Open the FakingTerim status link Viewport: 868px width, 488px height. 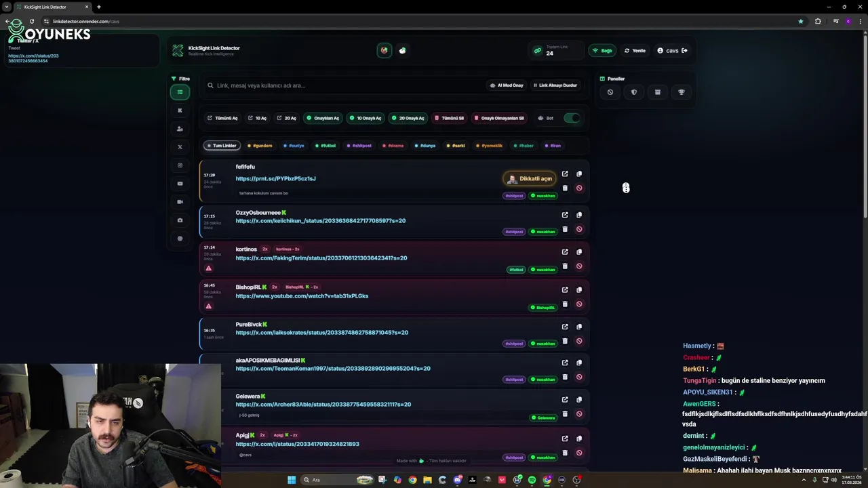[321, 258]
